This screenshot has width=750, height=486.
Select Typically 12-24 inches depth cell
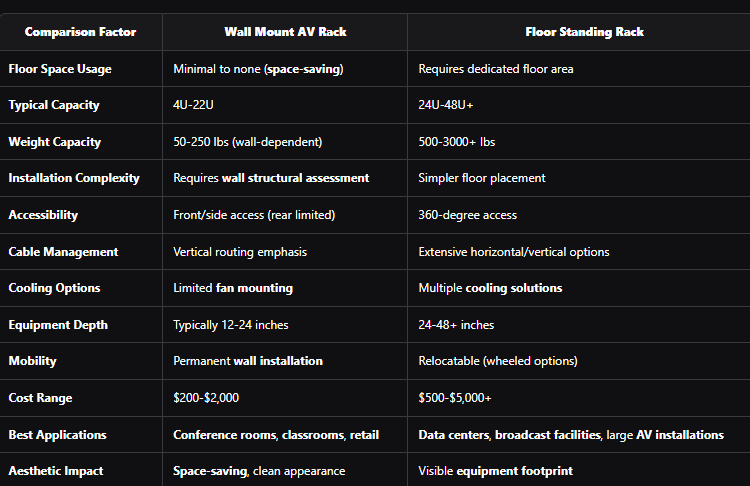coord(231,325)
